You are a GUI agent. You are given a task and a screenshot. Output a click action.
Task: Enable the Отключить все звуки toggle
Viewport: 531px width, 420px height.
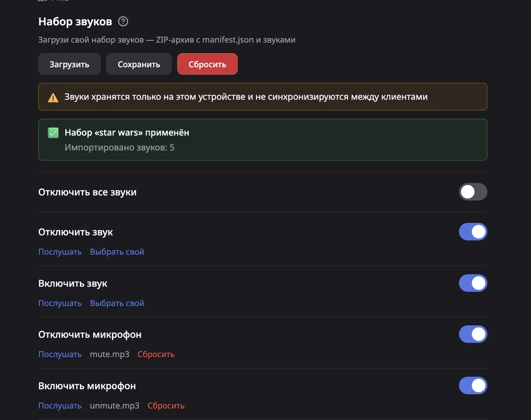[x=473, y=192]
